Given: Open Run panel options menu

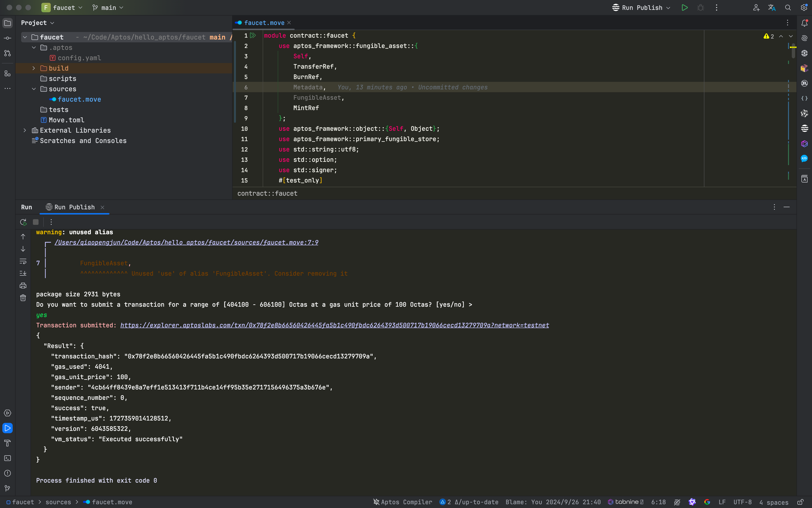Looking at the screenshot, I should (774, 207).
